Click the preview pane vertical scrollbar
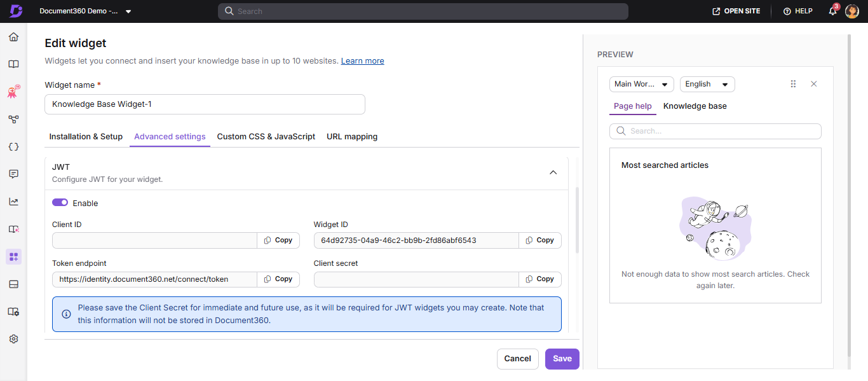This screenshot has height=381, width=868. [x=849, y=196]
